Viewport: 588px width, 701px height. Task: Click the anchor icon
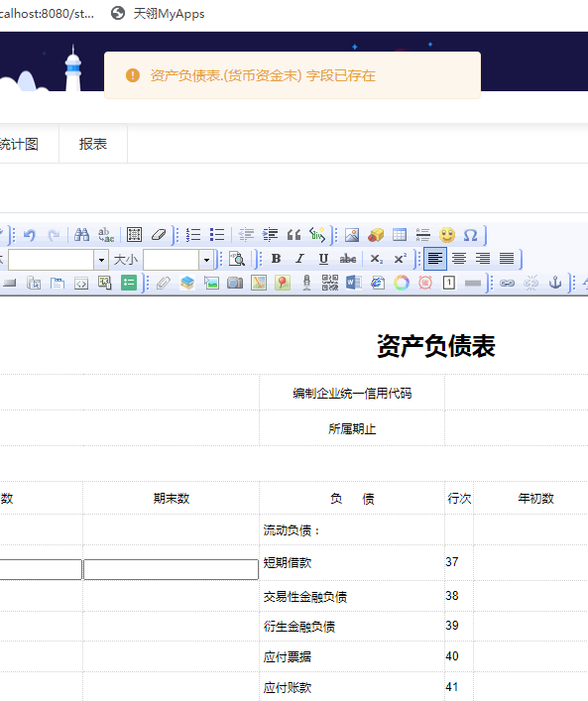555,283
